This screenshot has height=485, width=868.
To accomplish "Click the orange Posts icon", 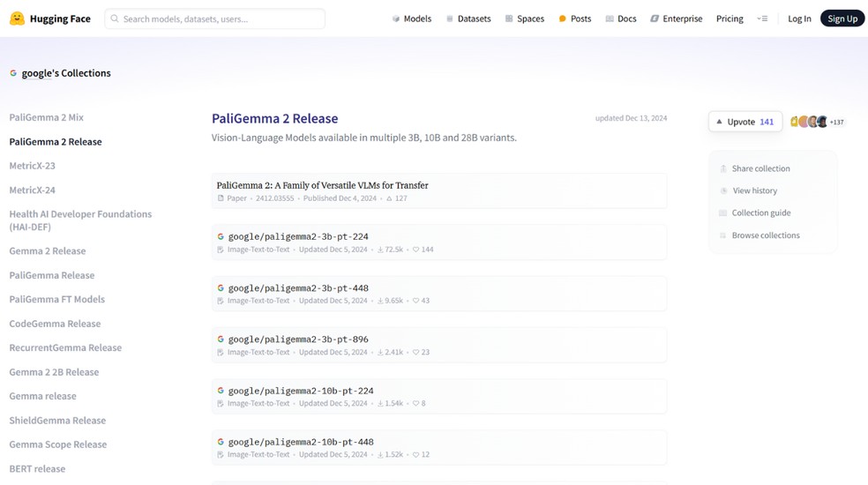I will (x=563, y=19).
